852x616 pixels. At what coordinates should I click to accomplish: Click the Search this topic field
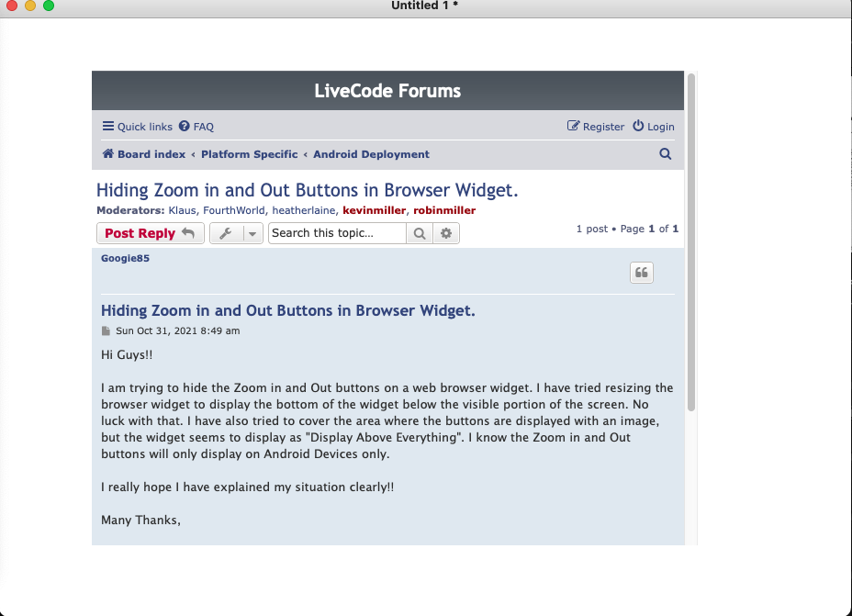point(338,233)
